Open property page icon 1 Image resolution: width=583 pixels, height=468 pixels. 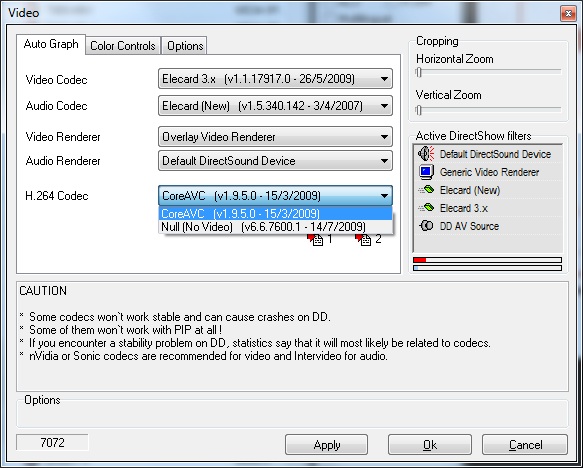pyautogui.click(x=315, y=240)
